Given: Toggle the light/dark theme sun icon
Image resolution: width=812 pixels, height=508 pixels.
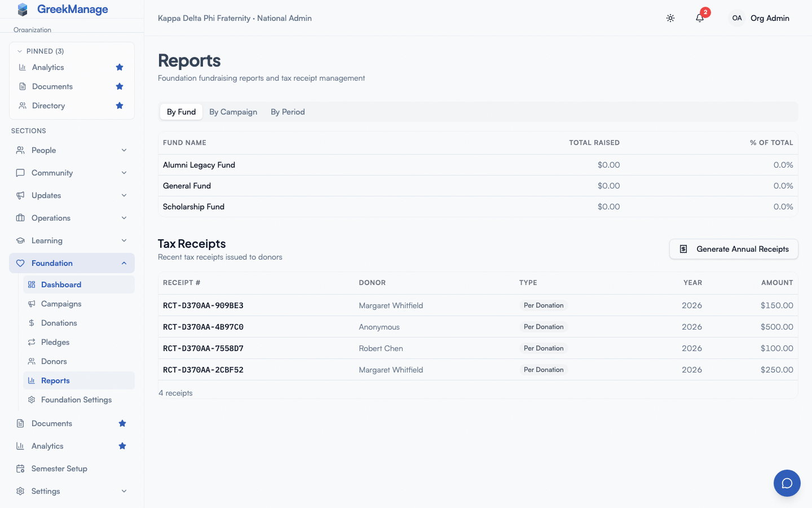Looking at the screenshot, I should tap(670, 18).
